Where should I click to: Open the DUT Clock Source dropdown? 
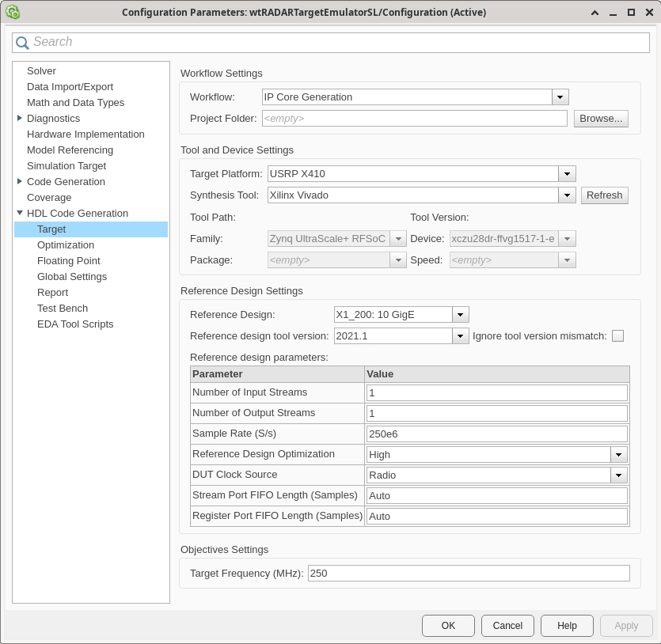coord(618,475)
